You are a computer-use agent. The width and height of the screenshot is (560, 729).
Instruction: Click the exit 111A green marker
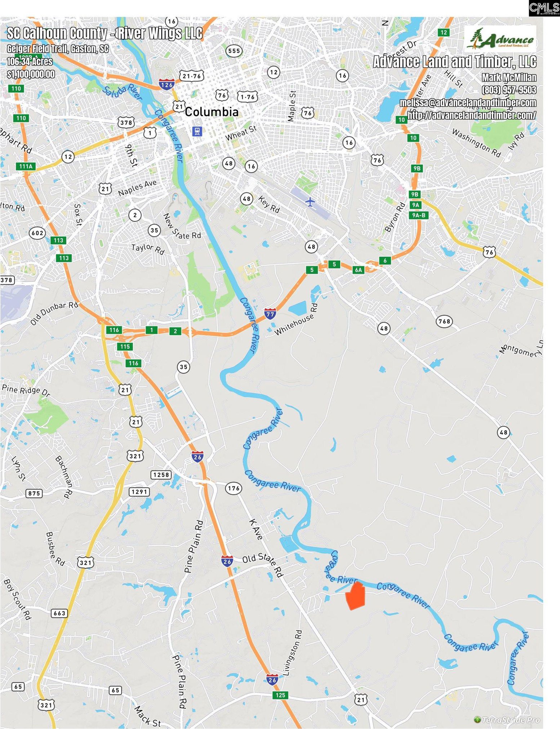[25, 166]
